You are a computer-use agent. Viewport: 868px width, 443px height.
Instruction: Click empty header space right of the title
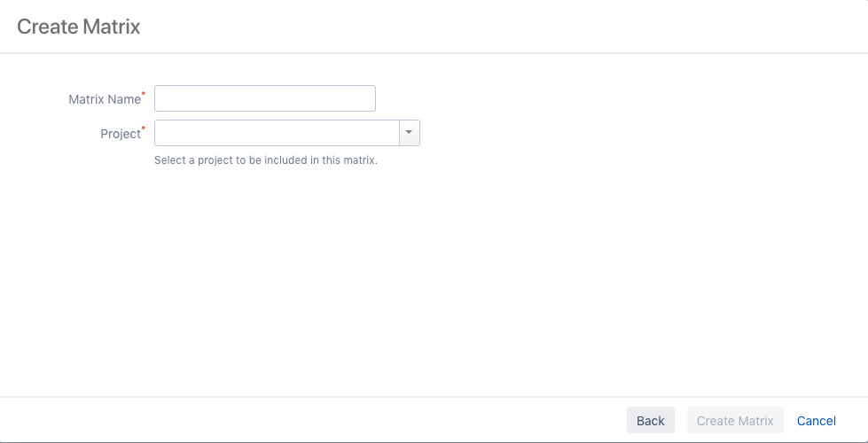[497, 27]
